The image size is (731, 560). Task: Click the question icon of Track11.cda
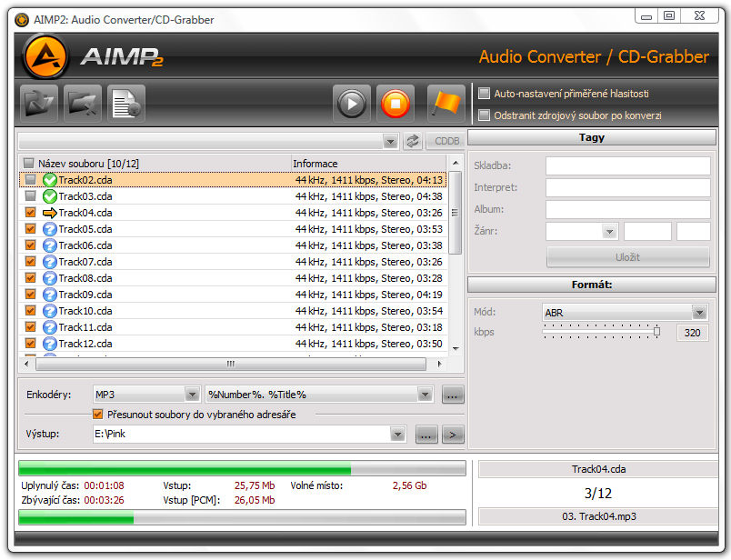tap(49, 327)
